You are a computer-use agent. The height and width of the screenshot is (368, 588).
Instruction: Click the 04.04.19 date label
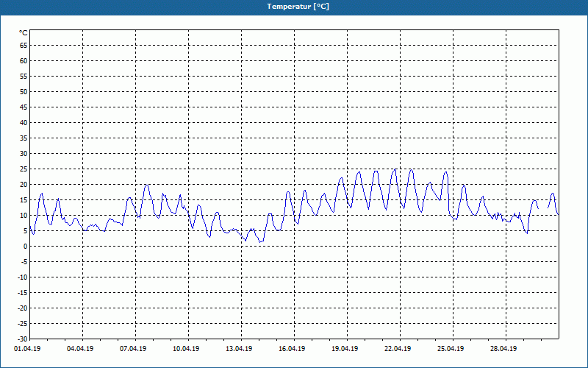(x=80, y=348)
